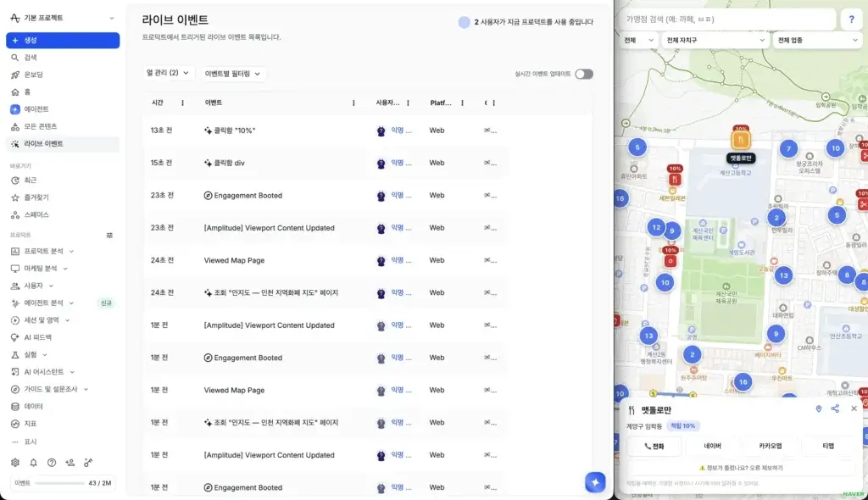
Task: Open 사용자 column options menu
Action: pos(408,103)
